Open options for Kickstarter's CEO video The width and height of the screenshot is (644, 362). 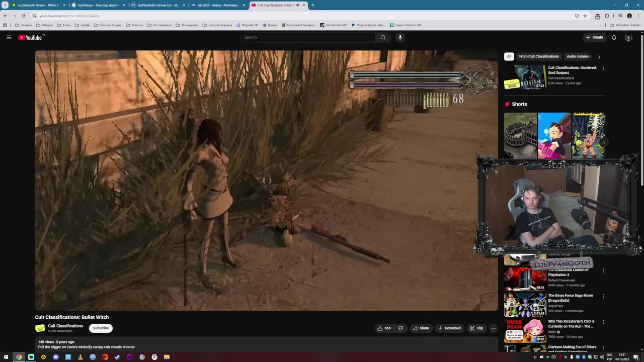coord(603,322)
